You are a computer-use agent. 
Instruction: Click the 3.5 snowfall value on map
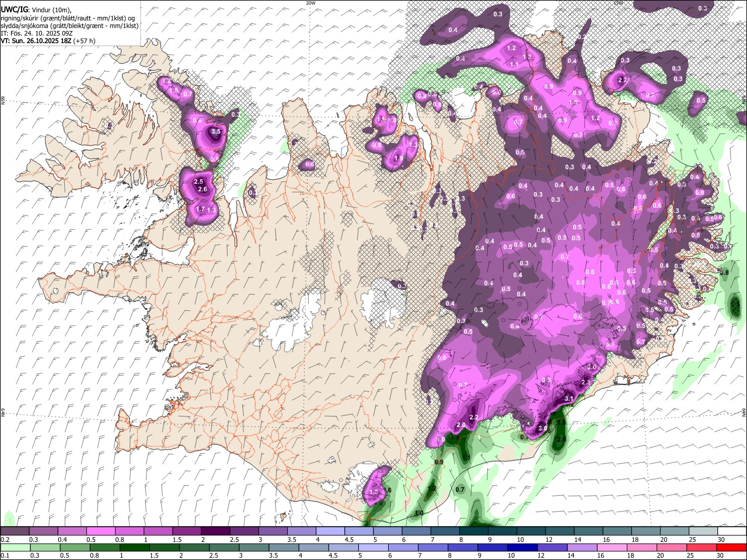click(x=216, y=132)
